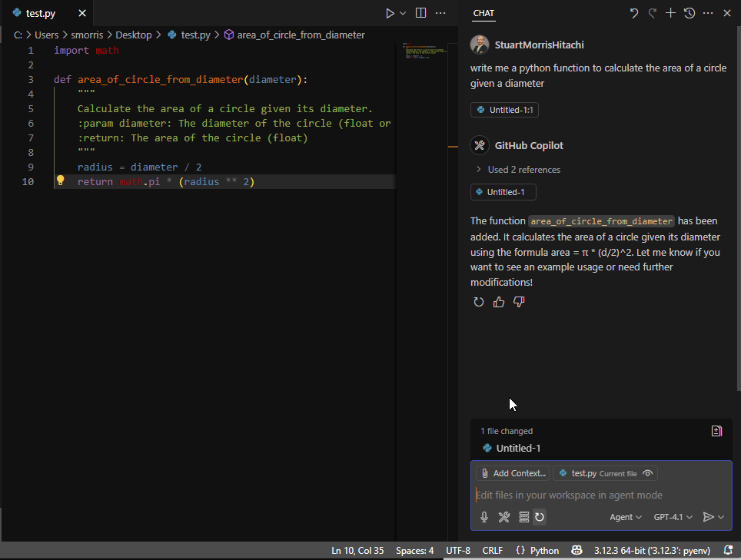The width and height of the screenshot is (741, 560).
Task: Click the C: breadcrumb segment
Action: point(18,35)
